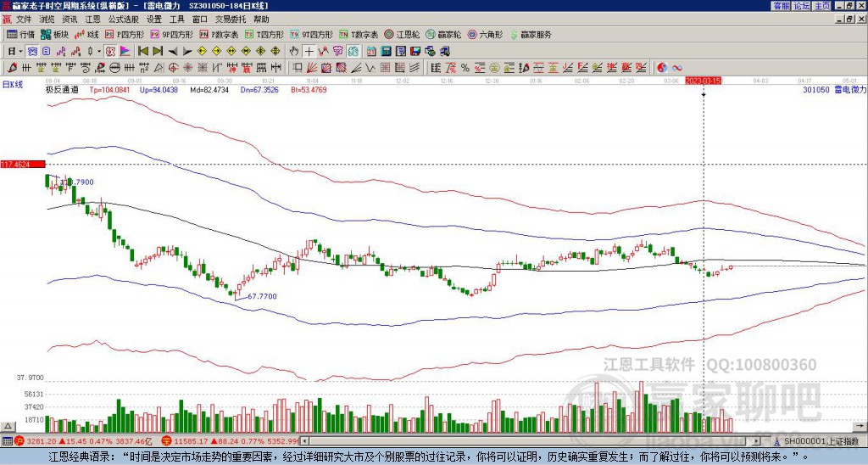Click the yin-yang taiji icon
The image size is (868, 465).
click(662, 68)
